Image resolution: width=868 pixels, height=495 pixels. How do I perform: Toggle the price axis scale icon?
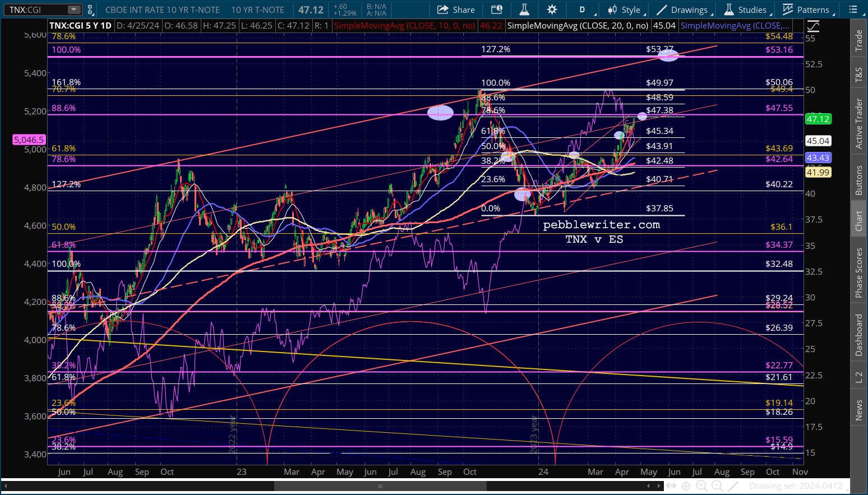(x=812, y=26)
